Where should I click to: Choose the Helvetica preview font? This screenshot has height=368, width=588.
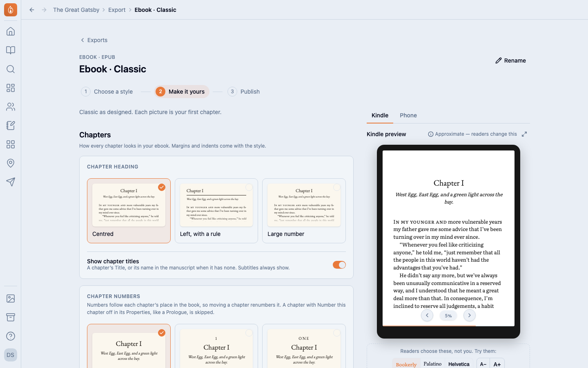pyautogui.click(x=459, y=364)
